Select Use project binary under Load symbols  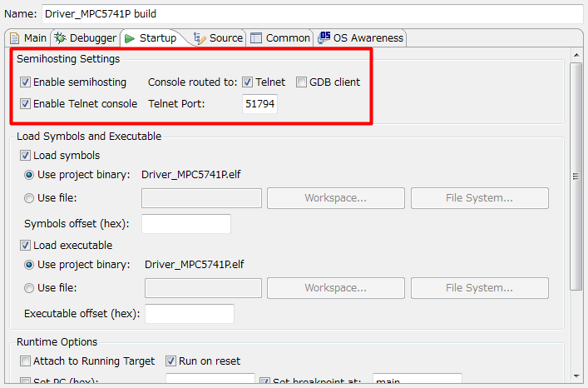click(x=29, y=175)
